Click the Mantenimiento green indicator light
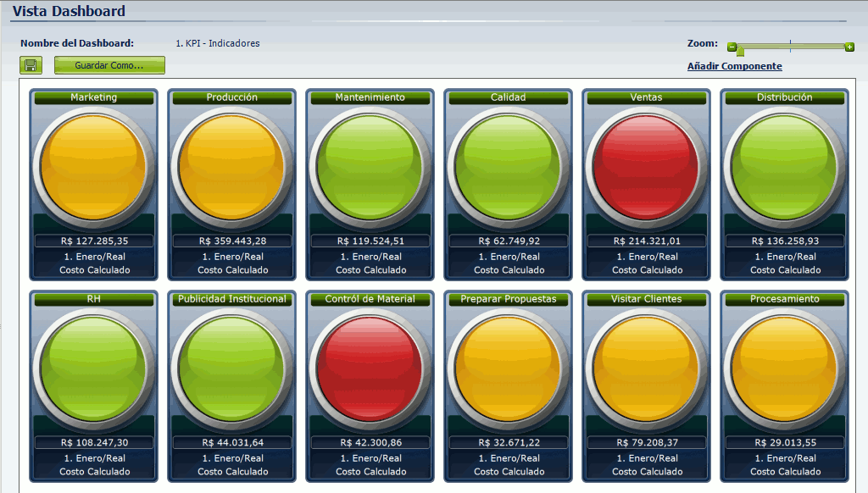The image size is (868, 493). (370, 163)
